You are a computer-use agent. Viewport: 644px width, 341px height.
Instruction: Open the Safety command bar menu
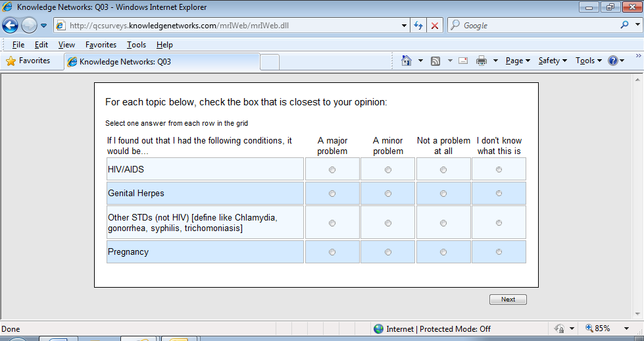point(553,61)
